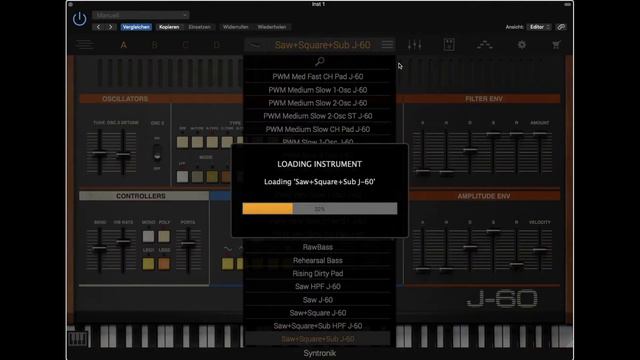Select preset Saw HPF J-60

click(318, 287)
